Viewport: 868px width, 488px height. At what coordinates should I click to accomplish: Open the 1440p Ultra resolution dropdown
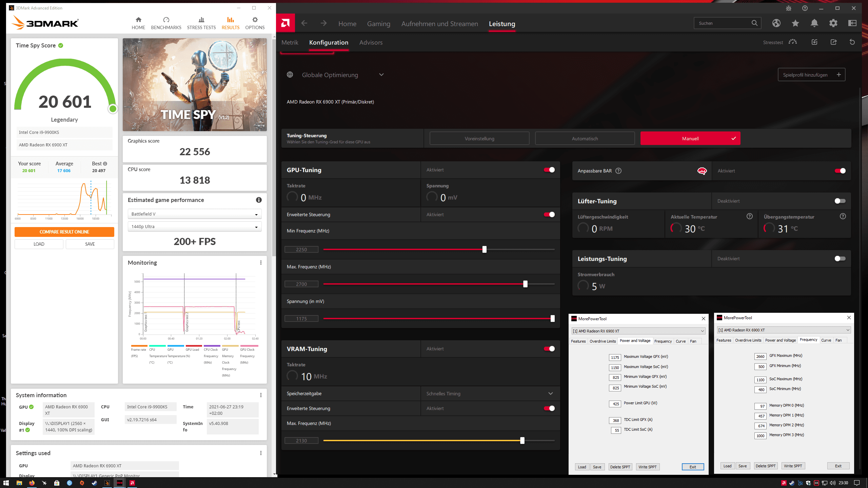point(195,226)
